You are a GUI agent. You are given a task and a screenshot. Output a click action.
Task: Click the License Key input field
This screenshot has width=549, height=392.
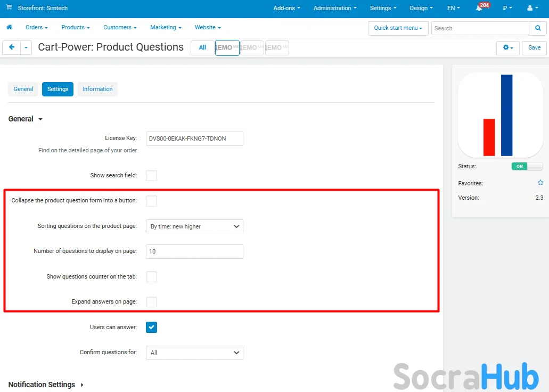click(194, 138)
